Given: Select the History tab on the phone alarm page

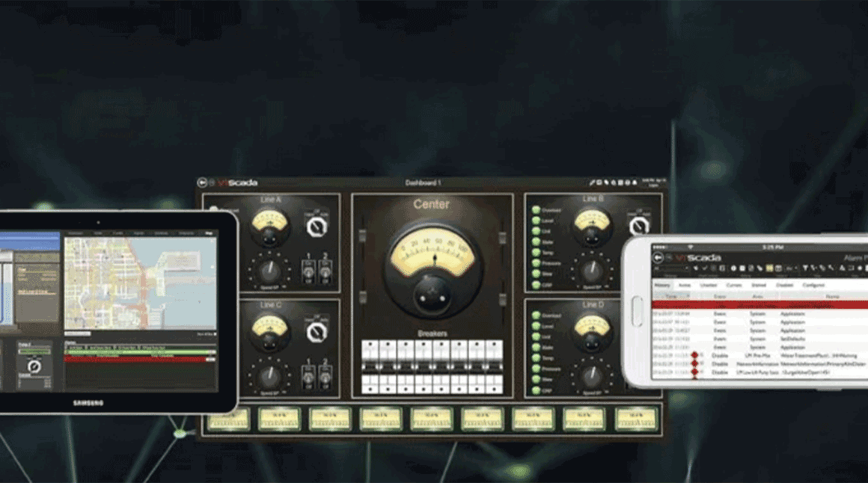Looking at the screenshot, I should tap(662, 286).
